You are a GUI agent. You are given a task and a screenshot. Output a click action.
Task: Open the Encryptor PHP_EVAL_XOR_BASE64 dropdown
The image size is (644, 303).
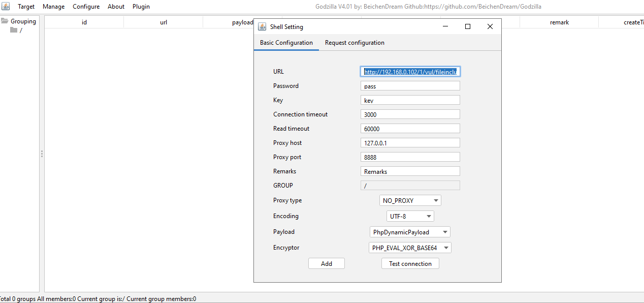[x=410, y=248]
